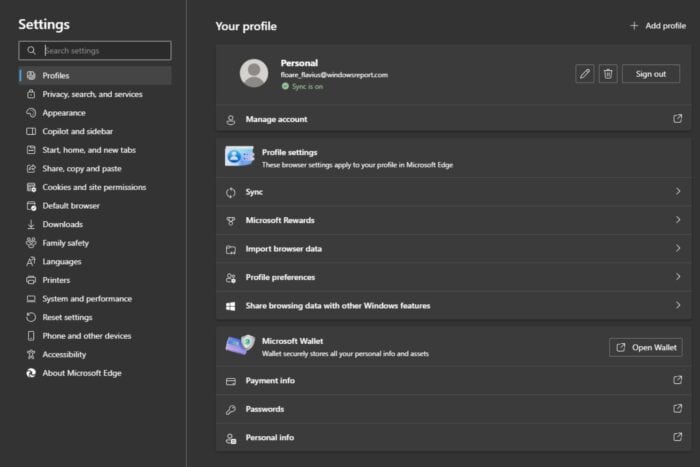Screen dimensions: 700x467
Task: Click the profile avatar picture
Action: 254,73
